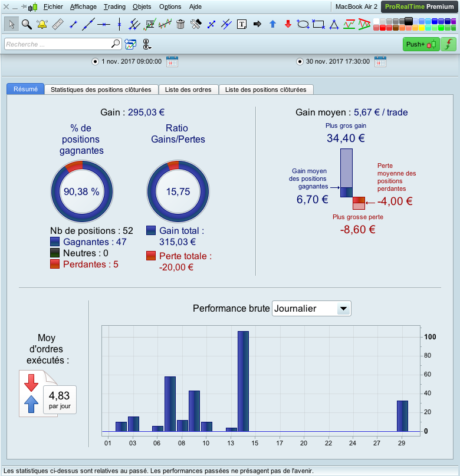The image size is (460, 476).
Task: Select the rectangle drawing tool
Action: pyautogui.click(x=318, y=24)
